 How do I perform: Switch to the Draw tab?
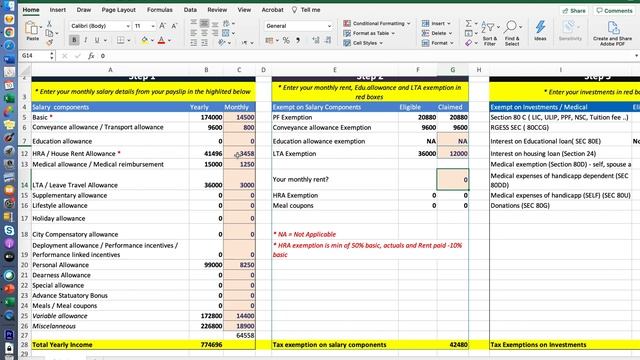(84, 10)
